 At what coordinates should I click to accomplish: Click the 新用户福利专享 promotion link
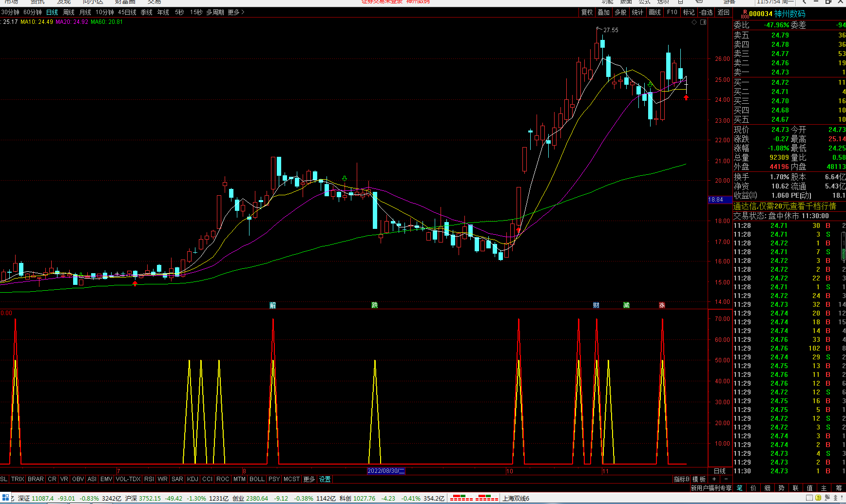[711, 488]
